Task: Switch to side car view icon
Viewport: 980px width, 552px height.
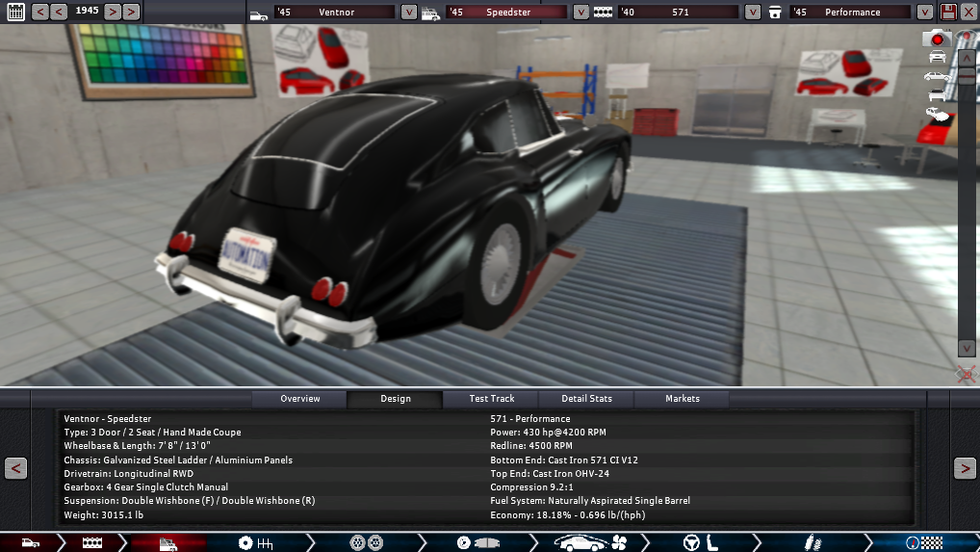Action: pyautogui.click(x=936, y=76)
